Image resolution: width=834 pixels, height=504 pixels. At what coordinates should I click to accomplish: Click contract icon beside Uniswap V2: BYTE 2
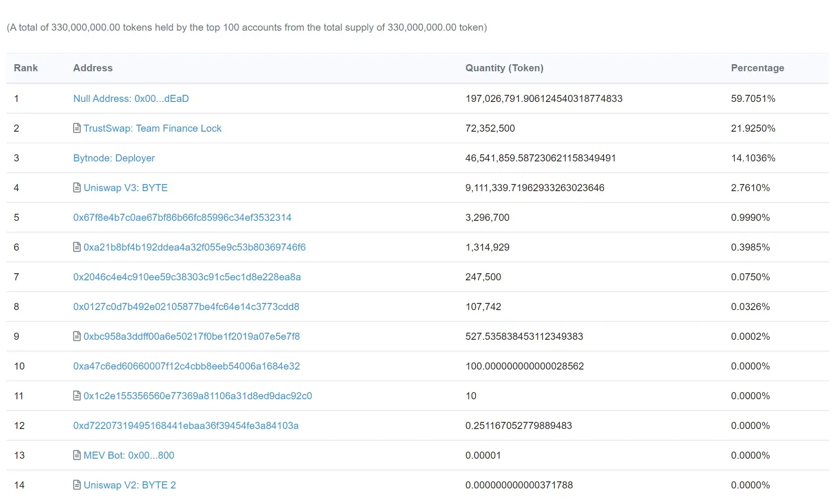77,485
